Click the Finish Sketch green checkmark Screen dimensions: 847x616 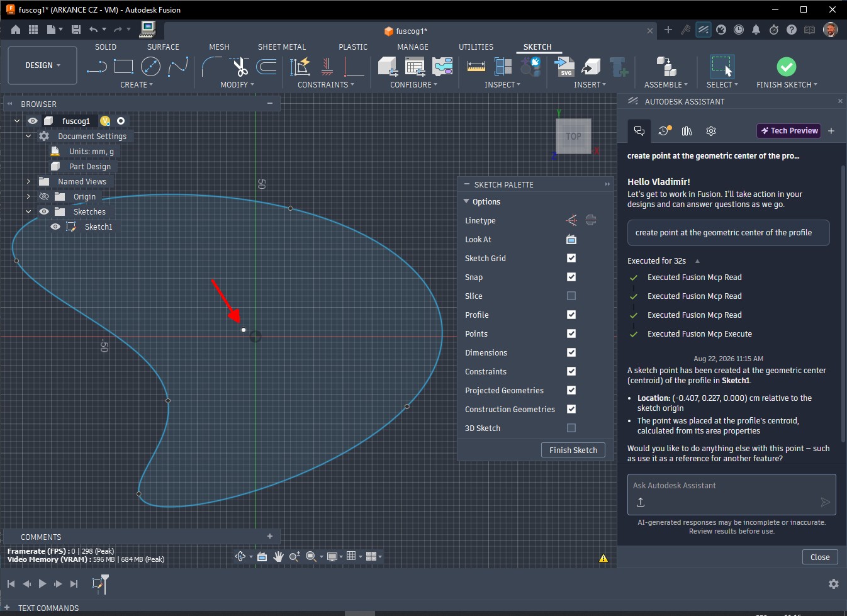[x=787, y=66]
